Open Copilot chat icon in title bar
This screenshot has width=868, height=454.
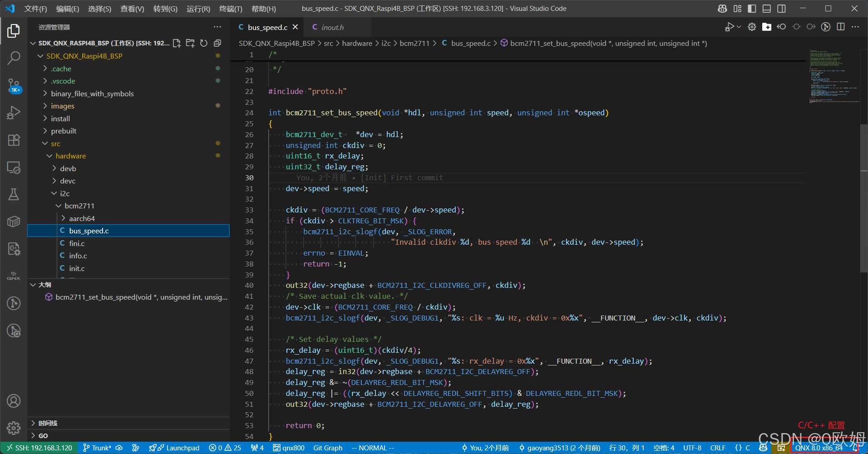[722, 9]
